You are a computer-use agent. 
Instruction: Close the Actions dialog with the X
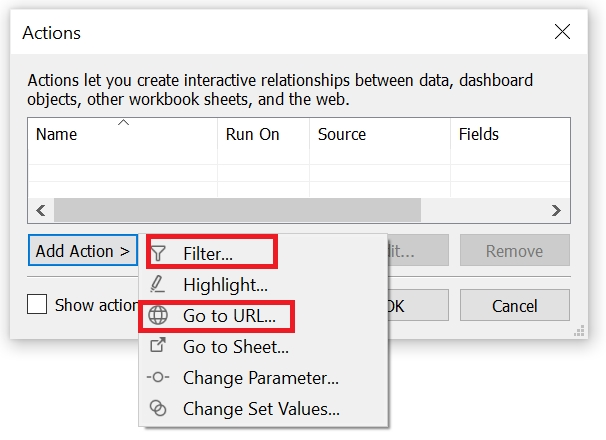point(562,32)
